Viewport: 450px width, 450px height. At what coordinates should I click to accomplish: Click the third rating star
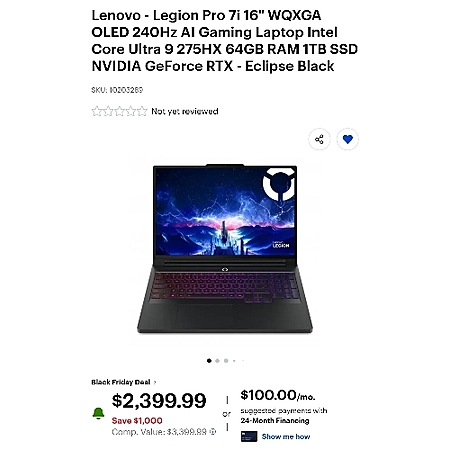(119, 111)
